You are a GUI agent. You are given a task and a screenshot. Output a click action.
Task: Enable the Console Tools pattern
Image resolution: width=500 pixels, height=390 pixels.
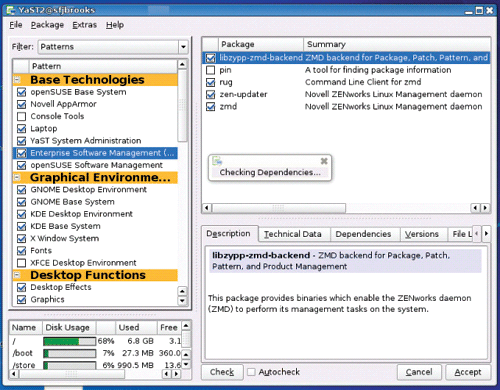point(21,116)
